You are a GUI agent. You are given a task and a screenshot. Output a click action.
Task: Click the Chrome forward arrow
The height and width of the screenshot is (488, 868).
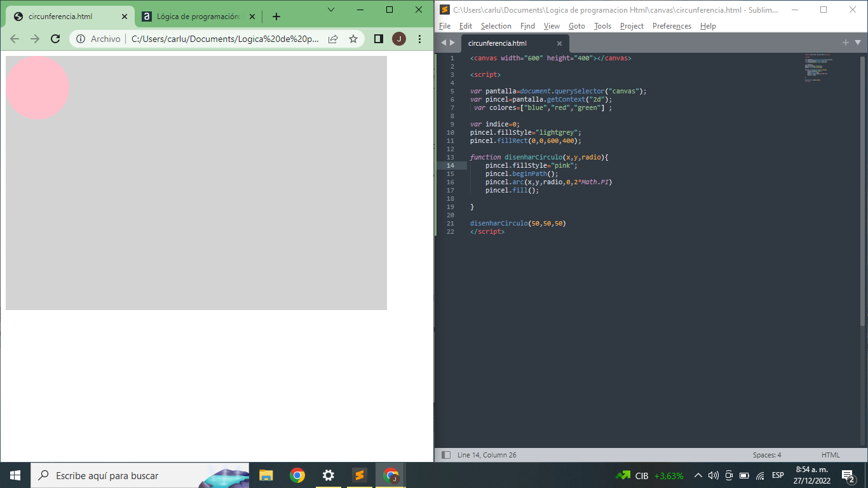click(x=35, y=39)
